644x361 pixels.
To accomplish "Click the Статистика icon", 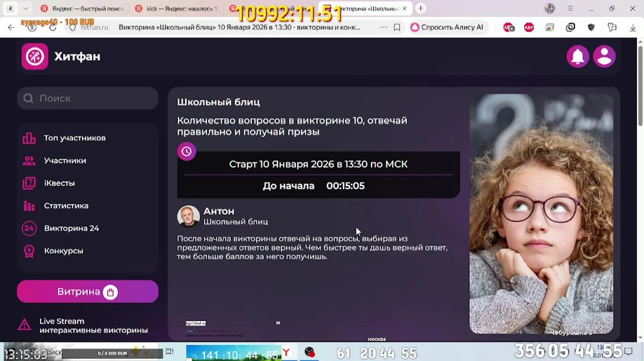I will point(29,206).
